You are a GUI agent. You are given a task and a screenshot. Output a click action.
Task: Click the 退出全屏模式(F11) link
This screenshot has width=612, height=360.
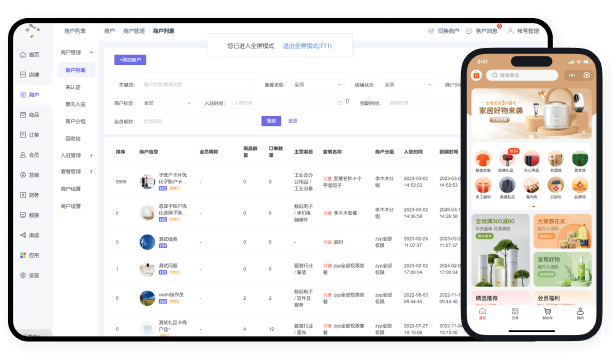307,46
